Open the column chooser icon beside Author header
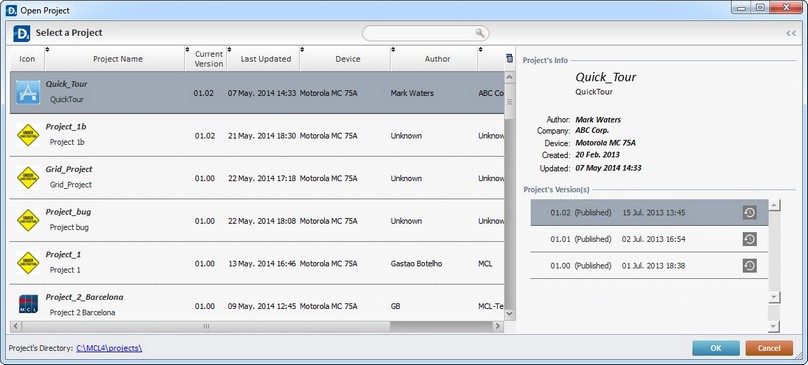 pos(510,58)
